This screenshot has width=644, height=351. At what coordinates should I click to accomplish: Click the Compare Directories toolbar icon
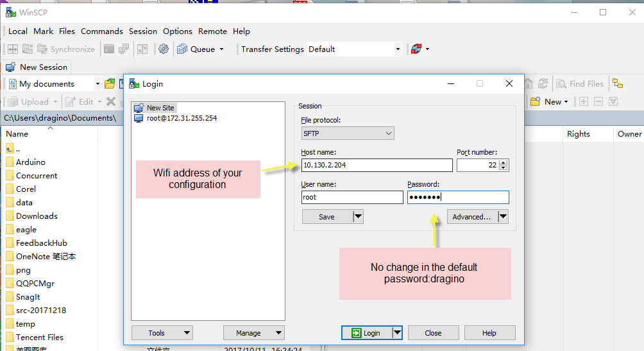(13, 49)
